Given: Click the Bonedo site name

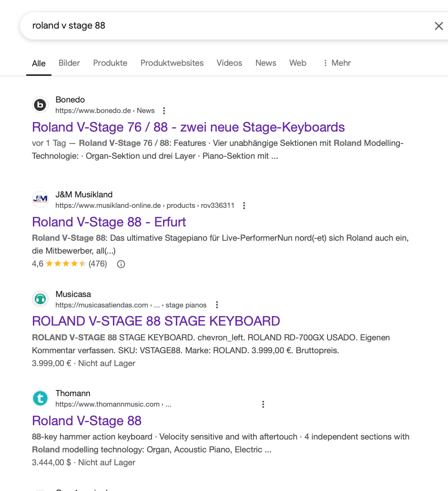Looking at the screenshot, I should 70,100.
